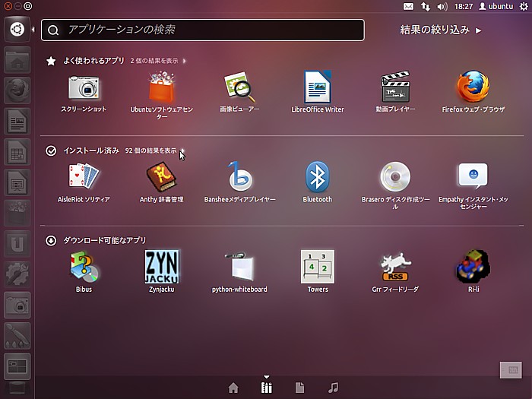Open Ubuntu One from the launcher
The width and height of the screenshot is (532, 399).
(x=17, y=244)
